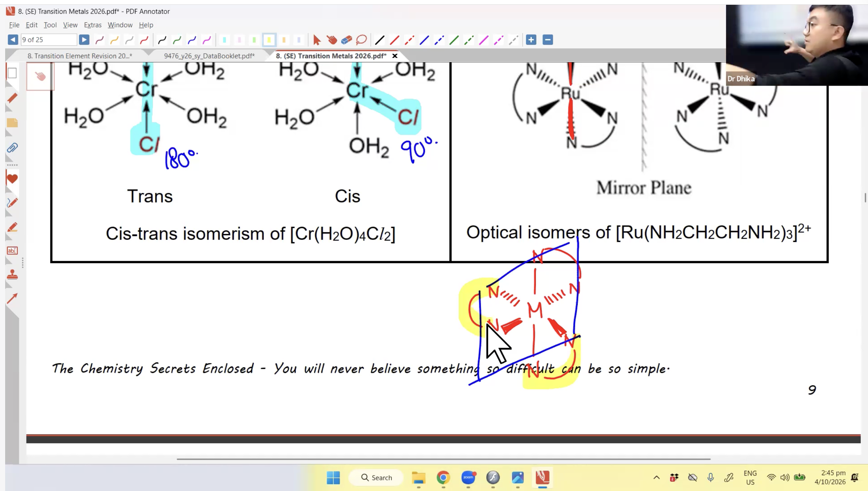Open the Attachments paperclip panel

click(12, 148)
